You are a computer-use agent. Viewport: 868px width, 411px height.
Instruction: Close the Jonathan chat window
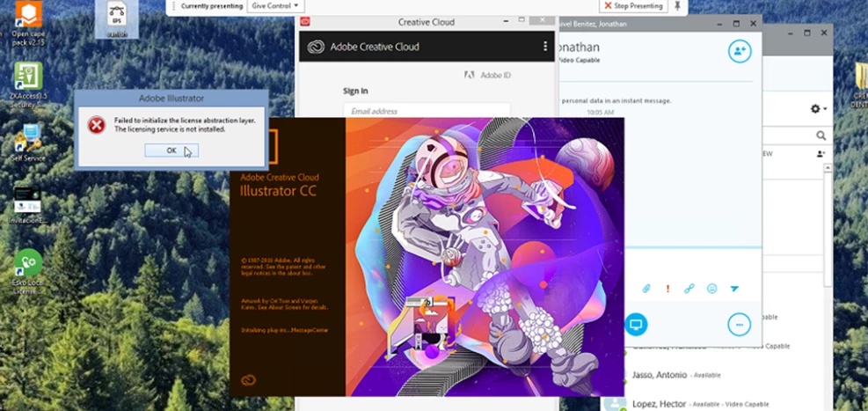click(754, 24)
